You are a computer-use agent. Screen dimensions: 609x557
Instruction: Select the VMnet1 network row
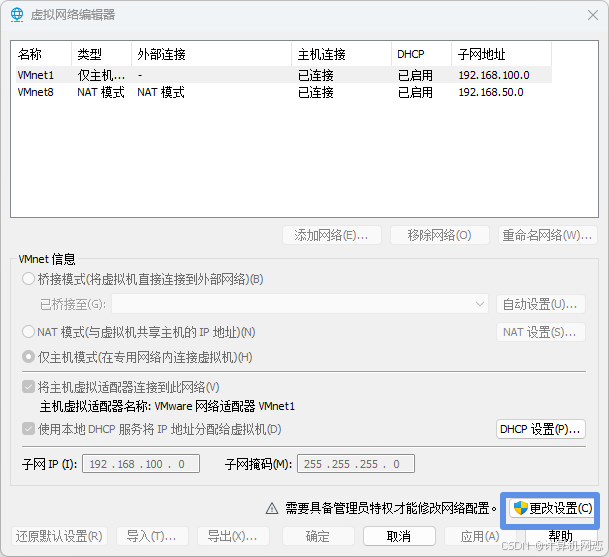click(x=284, y=75)
